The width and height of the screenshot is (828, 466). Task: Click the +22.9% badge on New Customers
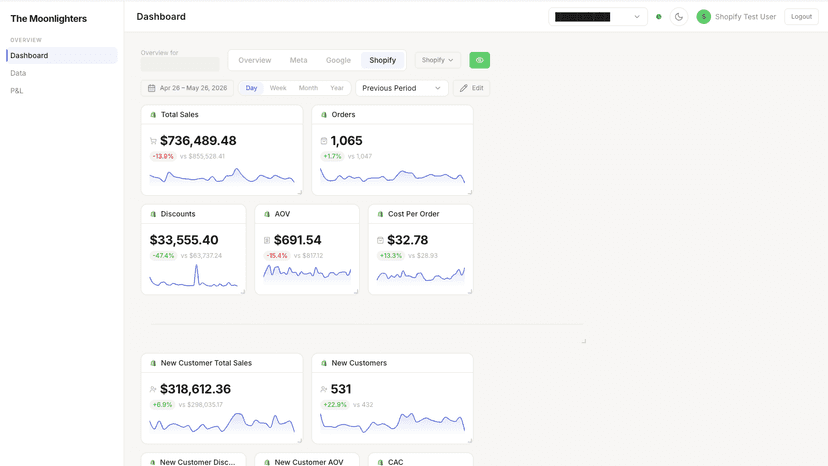335,405
